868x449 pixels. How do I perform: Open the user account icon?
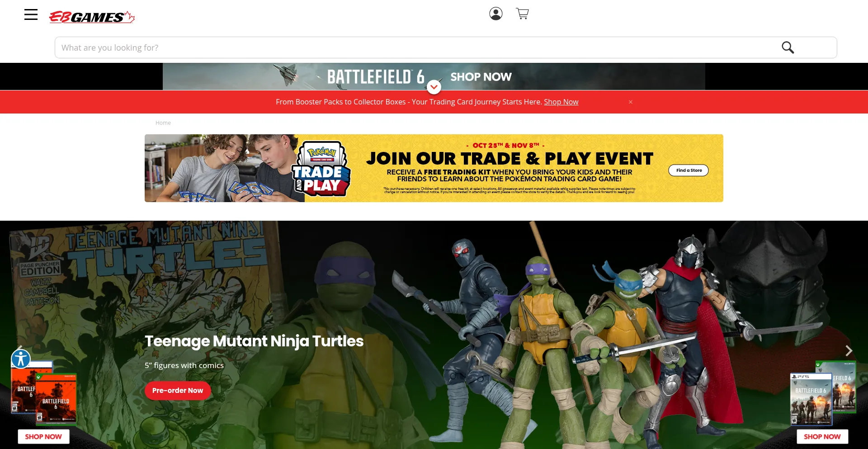(x=495, y=14)
